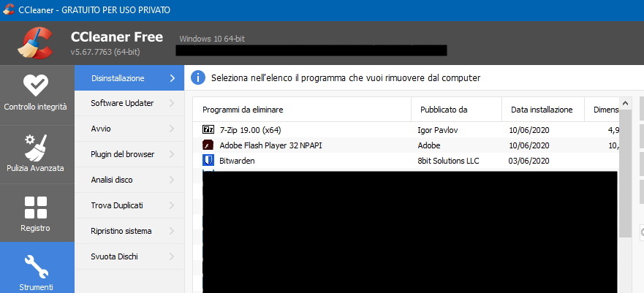Click version v5.67.7763 (64-bit) text
The height and width of the screenshot is (293, 644).
click(x=105, y=52)
